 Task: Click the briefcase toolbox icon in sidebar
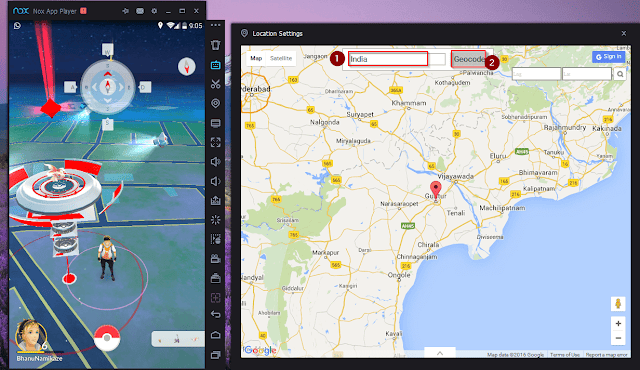point(216,278)
